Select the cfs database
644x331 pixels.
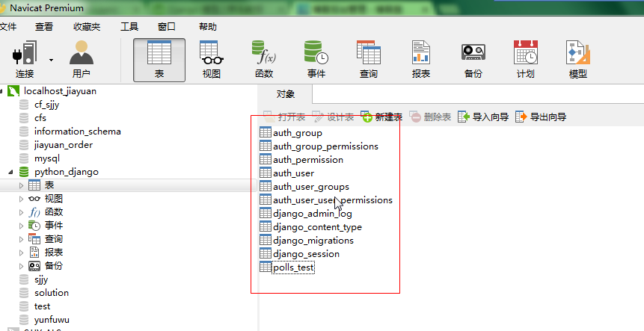pyautogui.click(x=40, y=118)
